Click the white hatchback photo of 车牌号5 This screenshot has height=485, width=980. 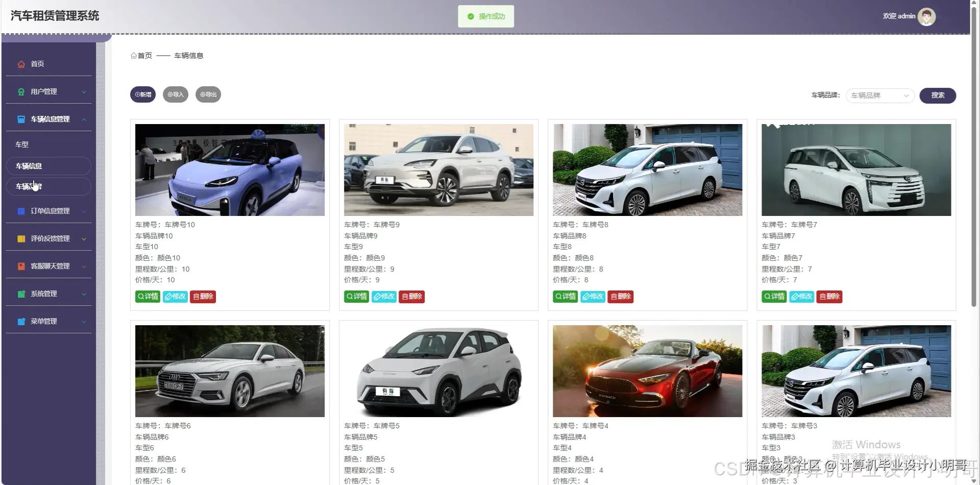(x=438, y=371)
